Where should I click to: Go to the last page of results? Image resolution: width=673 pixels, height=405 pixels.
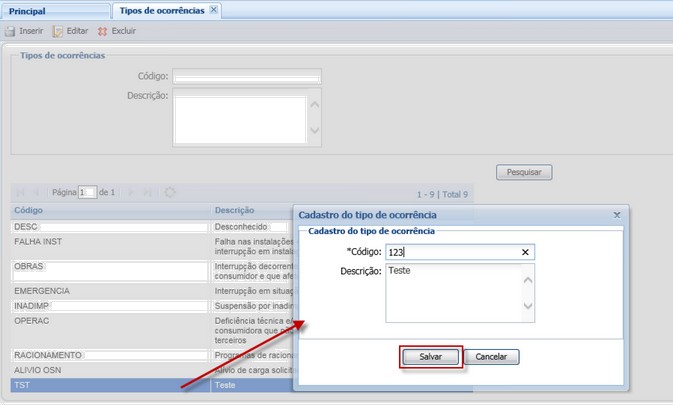147,192
